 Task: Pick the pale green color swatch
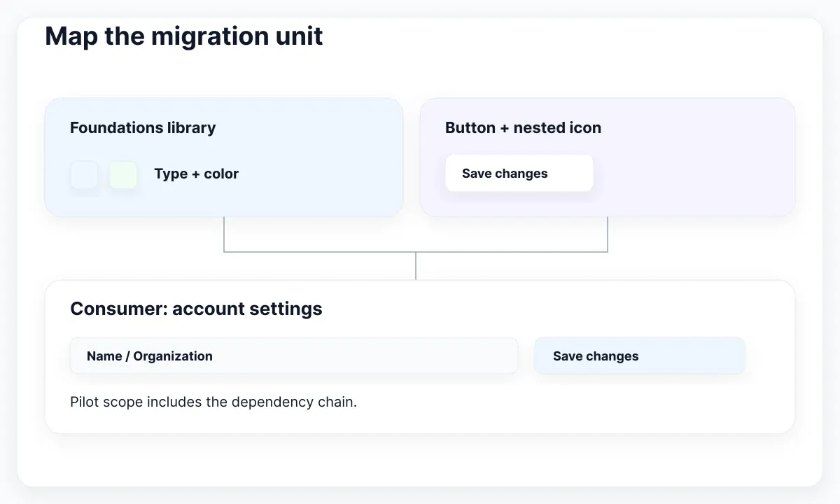coord(123,174)
